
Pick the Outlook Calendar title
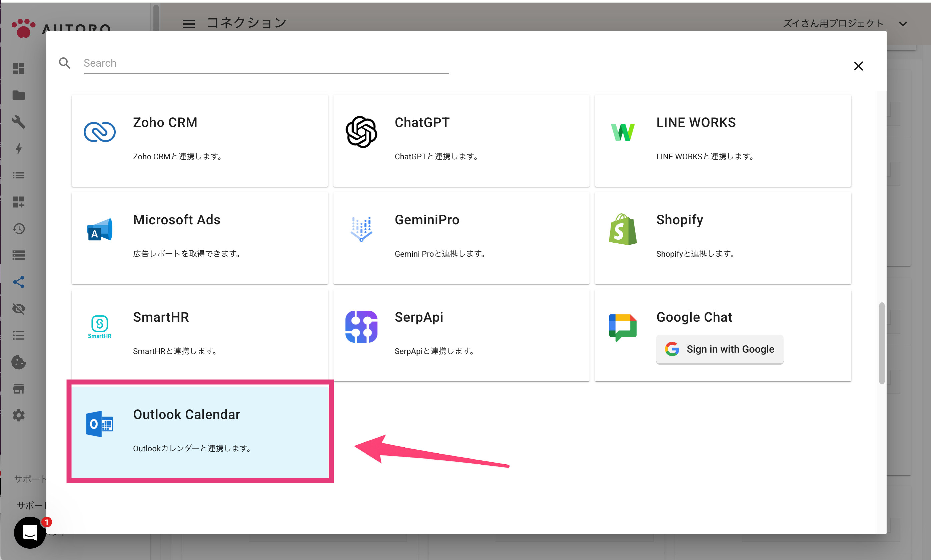186,414
